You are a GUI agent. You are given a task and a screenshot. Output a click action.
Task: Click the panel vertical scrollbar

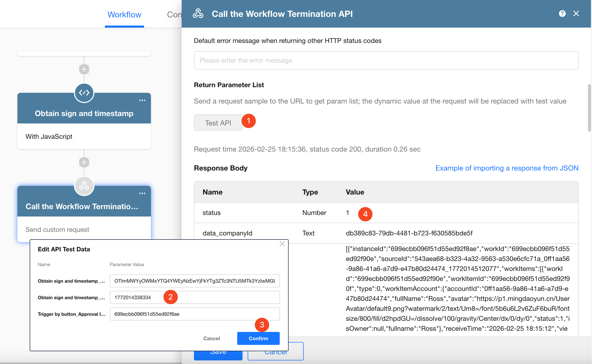coord(589,107)
